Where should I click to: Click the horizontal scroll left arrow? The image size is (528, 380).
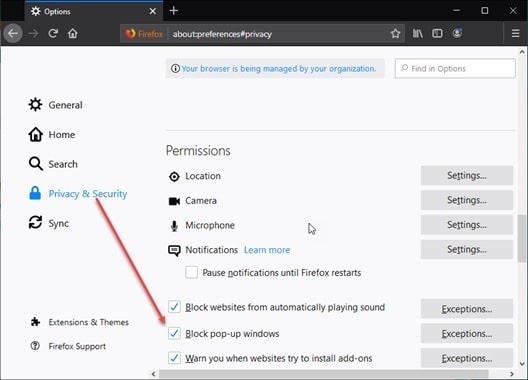point(154,374)
